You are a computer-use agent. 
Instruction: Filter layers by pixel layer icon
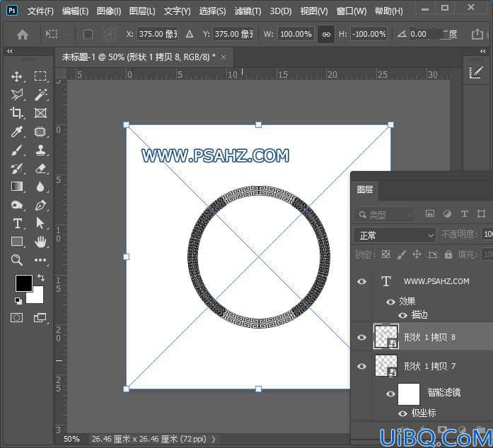pos(430,214)
